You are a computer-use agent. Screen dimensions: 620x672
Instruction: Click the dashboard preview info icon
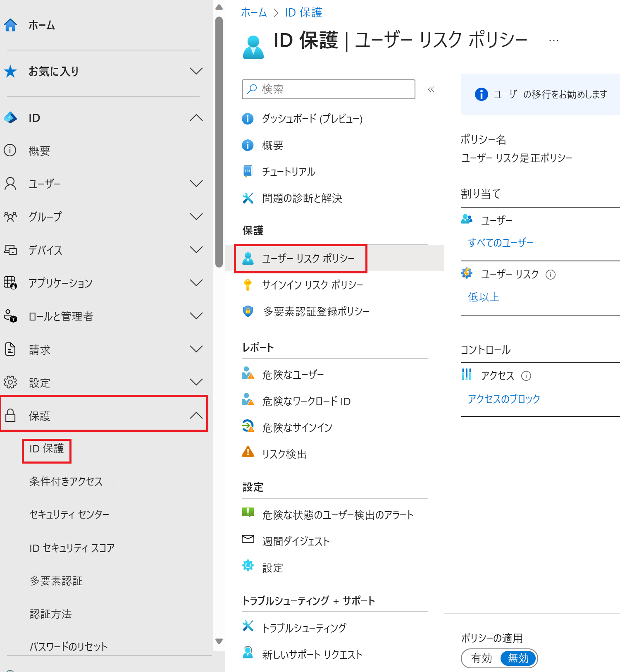click(248, 119)
